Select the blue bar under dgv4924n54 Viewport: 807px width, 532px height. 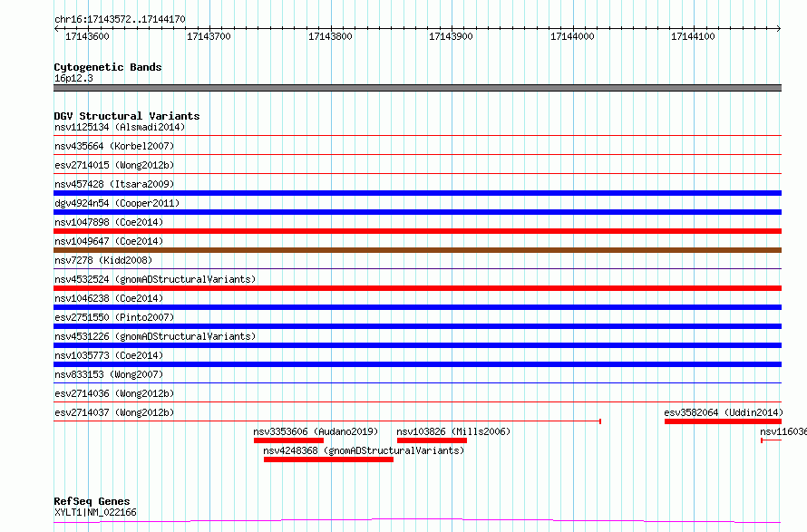pos(417,212)
